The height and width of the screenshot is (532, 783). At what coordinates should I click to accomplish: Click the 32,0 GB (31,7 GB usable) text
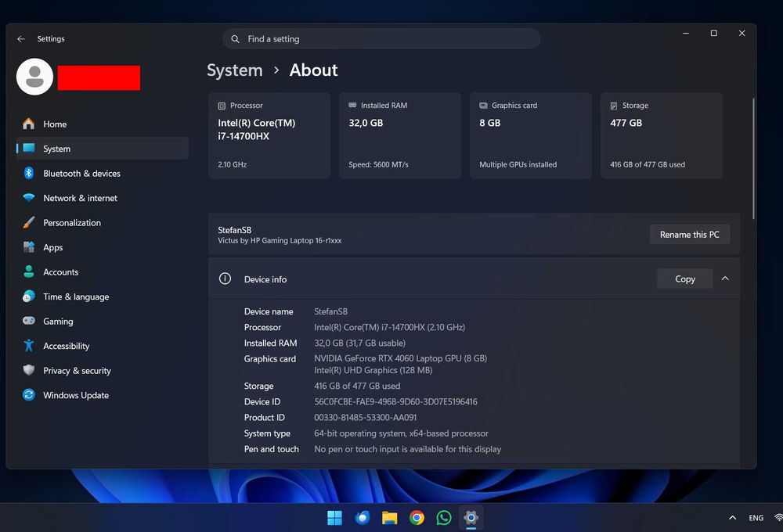(359, 343)
